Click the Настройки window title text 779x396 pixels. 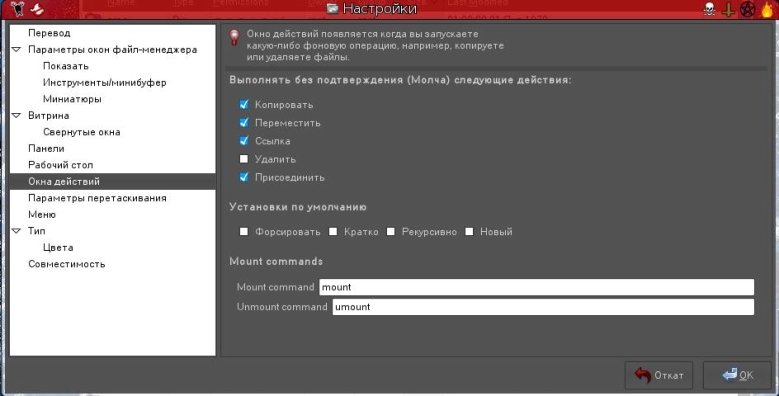coord(380,9)
